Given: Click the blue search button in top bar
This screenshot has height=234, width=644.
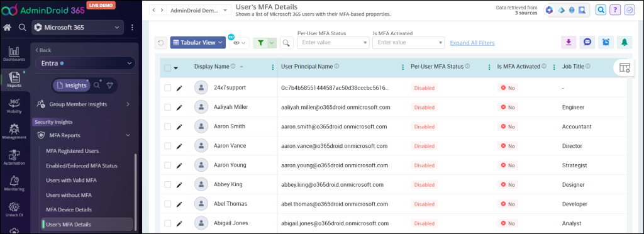Looking at the screenshot, I should pos(601,10).
